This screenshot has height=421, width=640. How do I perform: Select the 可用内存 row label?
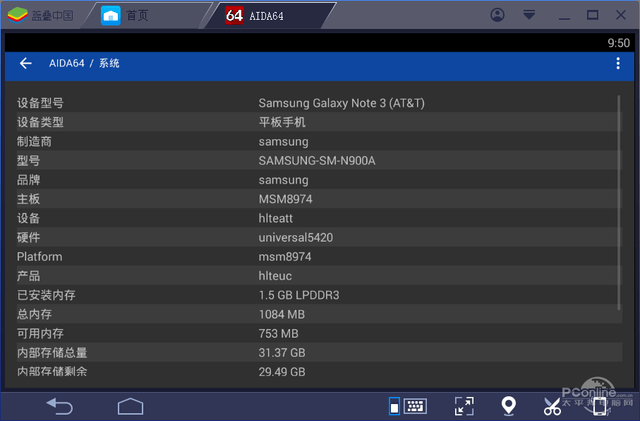tap(40, 333)
